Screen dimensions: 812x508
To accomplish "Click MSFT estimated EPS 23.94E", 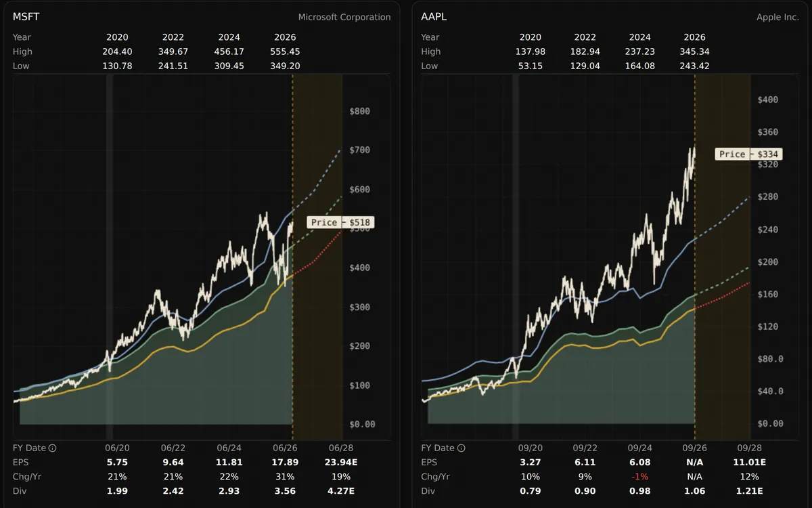I will pos(341,463).
